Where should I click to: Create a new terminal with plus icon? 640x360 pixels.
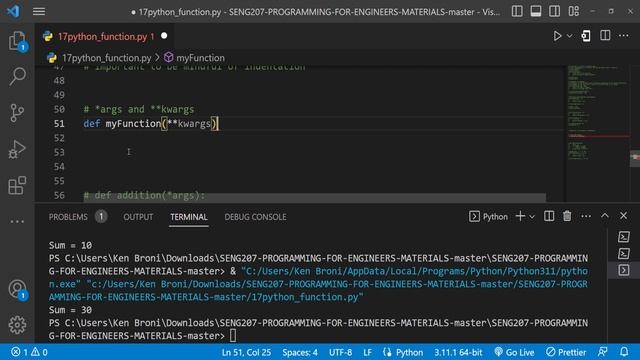click(x=520, y=216)
